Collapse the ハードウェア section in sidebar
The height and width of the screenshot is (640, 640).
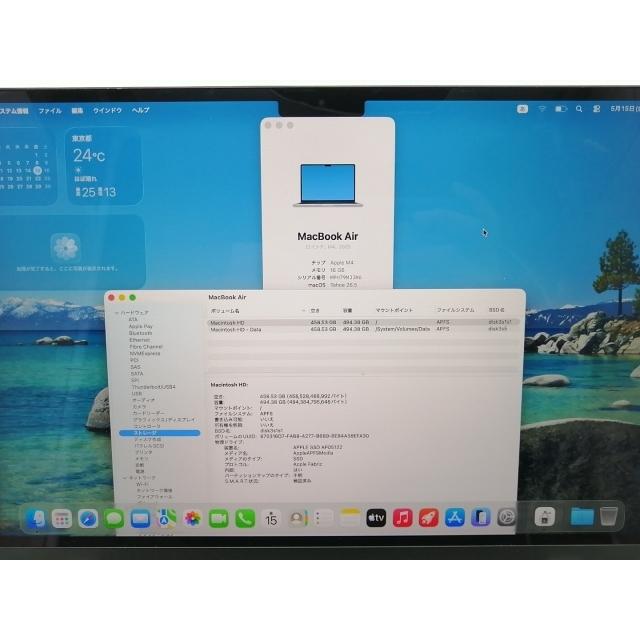click(116, 313)
